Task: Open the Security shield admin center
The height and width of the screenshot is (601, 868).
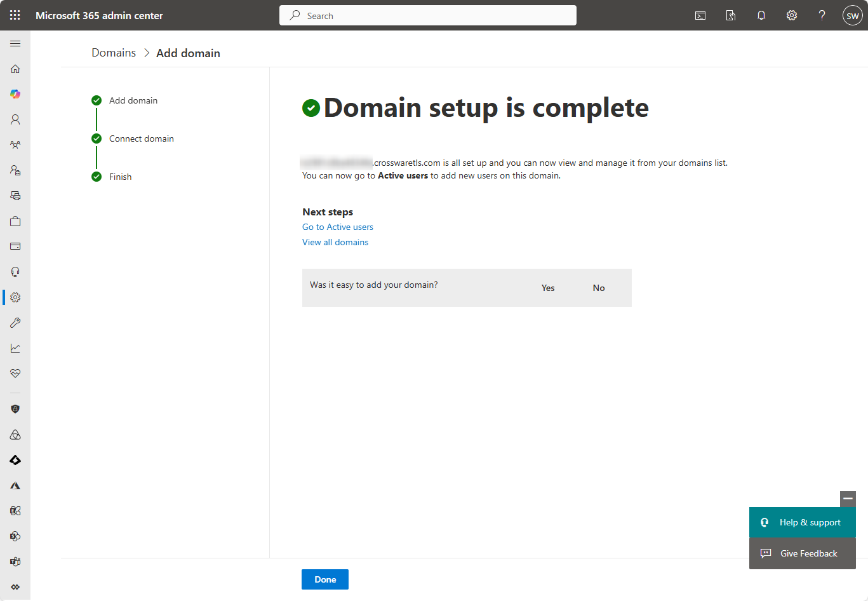Action: (15, 409)
